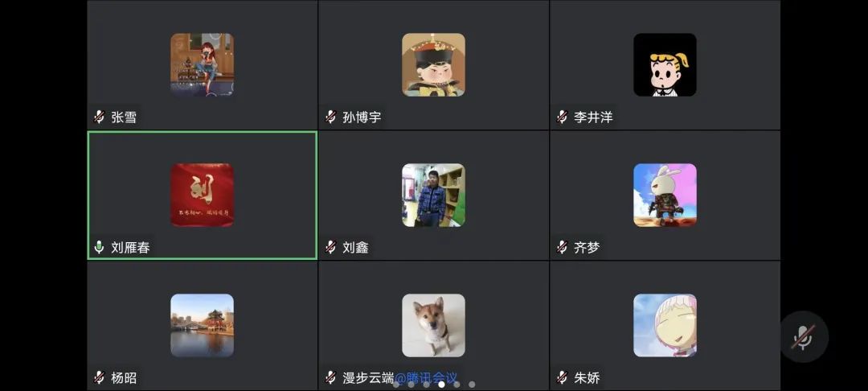This screenshot has width=868, height=391.
Task: Open 张雪's cartoon girl avatar
Action: pos(202,65)
